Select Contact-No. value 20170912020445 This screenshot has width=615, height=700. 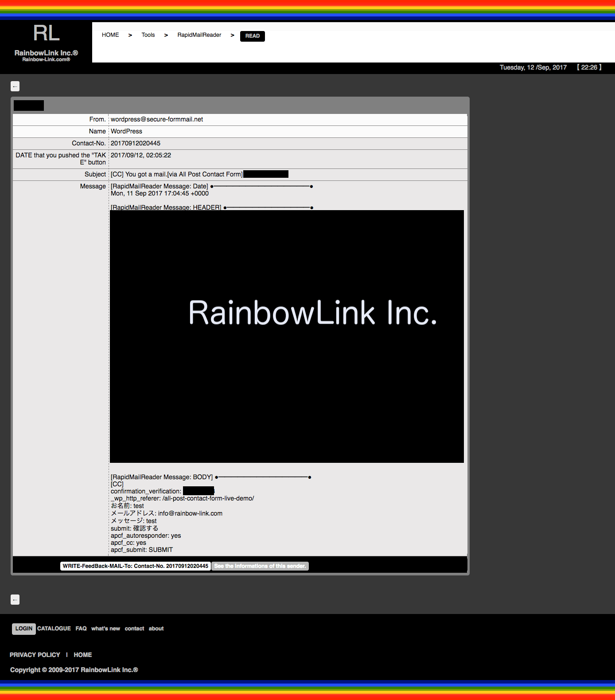[x=136, y=143]
